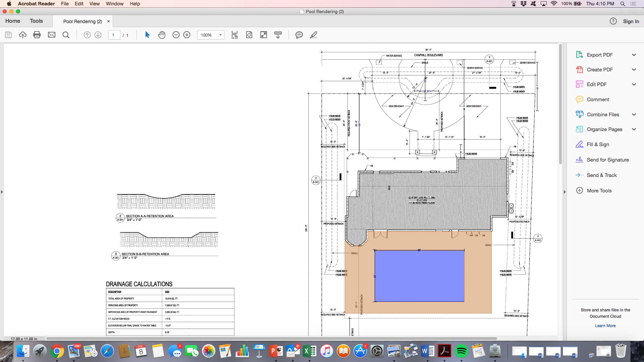Add a sticky note comment
The width and height of the screenshot is (644, 362).
(298, 35)
